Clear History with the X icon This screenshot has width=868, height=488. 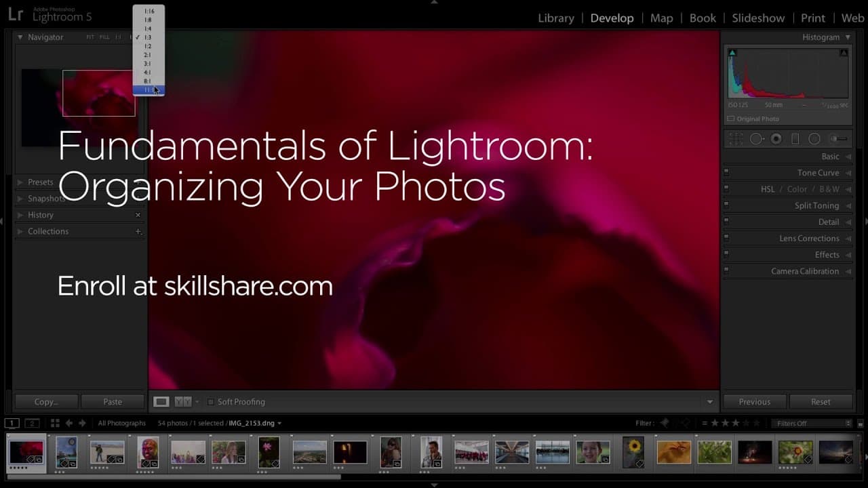pyautogui.click(x=138, y=215)
